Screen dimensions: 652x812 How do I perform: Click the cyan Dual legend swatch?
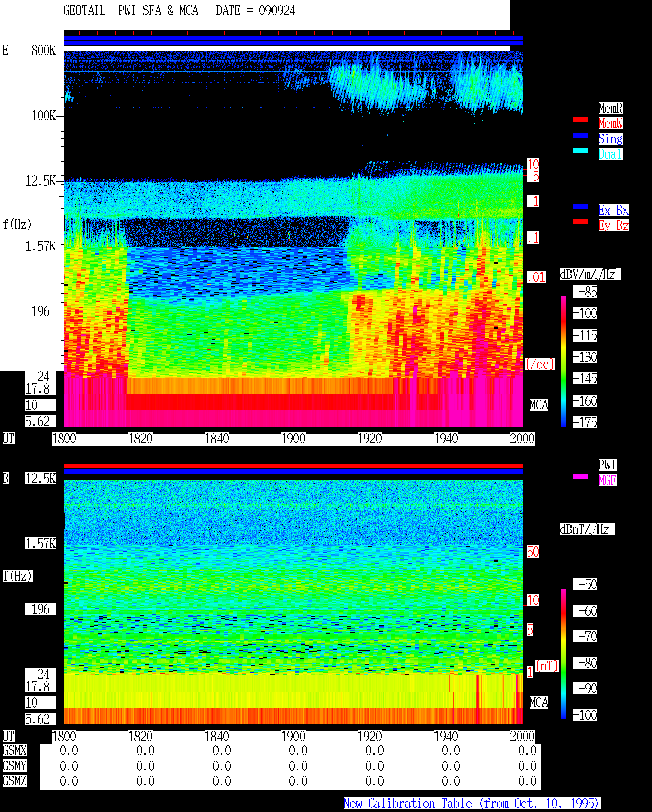581,150
